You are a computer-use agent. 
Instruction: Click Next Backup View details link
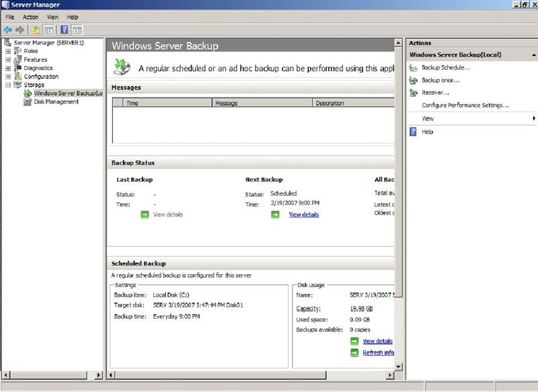point(304,214)
